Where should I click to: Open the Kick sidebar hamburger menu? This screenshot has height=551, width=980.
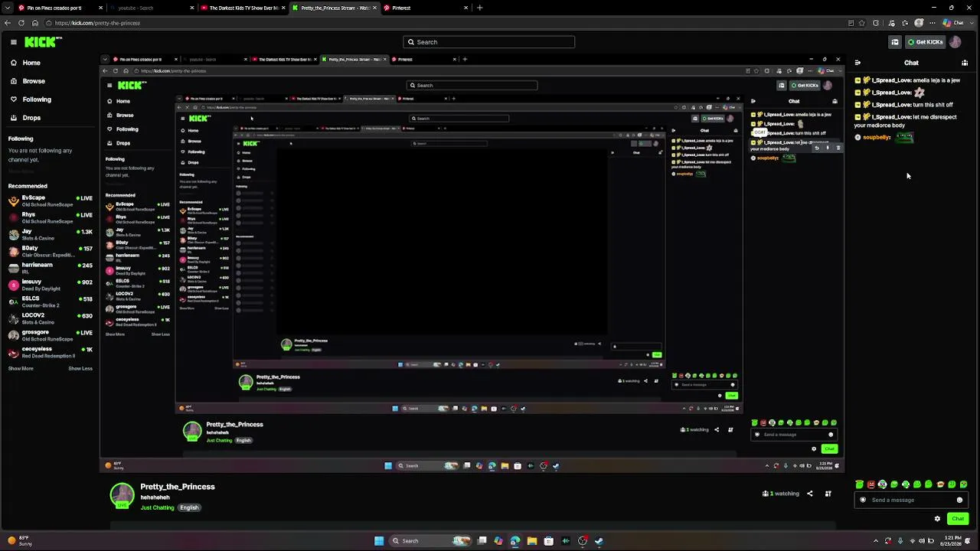pos(13,42)
